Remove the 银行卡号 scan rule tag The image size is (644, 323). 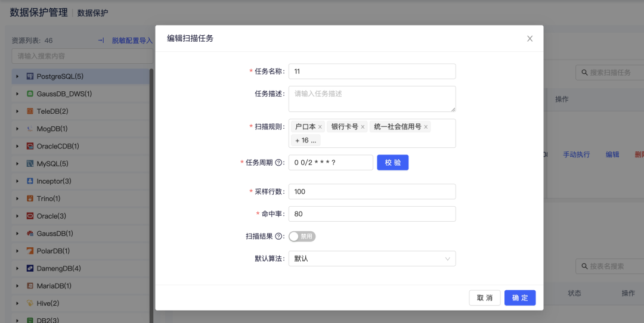click(363, 127)
